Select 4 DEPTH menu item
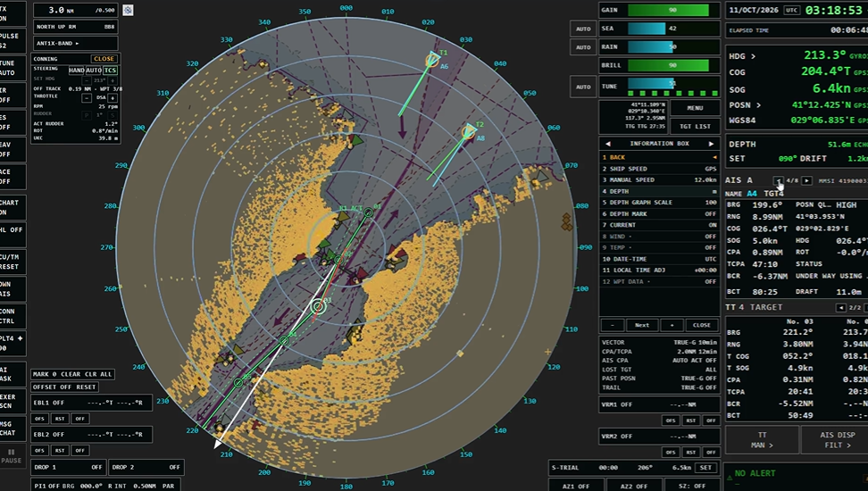Image resolution: width=868 pixels, height=491 pixels. tap(659, 191)
